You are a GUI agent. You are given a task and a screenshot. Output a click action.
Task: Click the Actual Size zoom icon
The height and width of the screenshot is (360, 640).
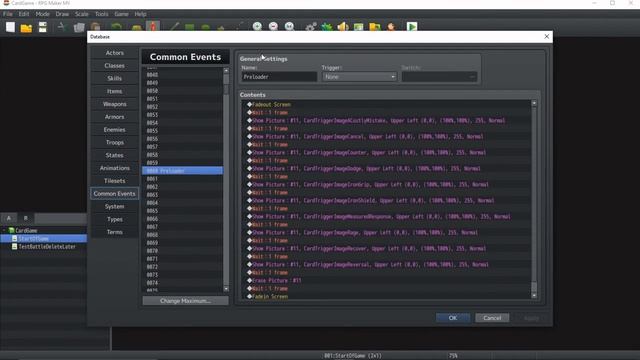(x=289, y=27)
